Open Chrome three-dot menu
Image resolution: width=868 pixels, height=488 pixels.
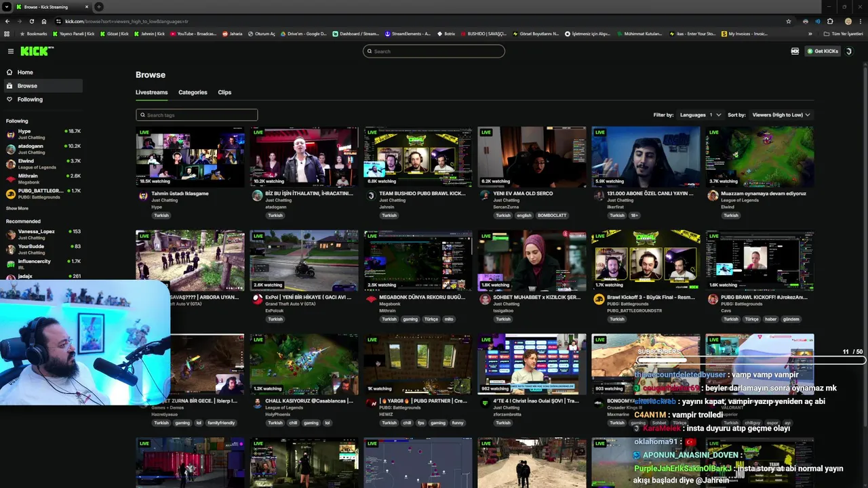coord(860,21)
